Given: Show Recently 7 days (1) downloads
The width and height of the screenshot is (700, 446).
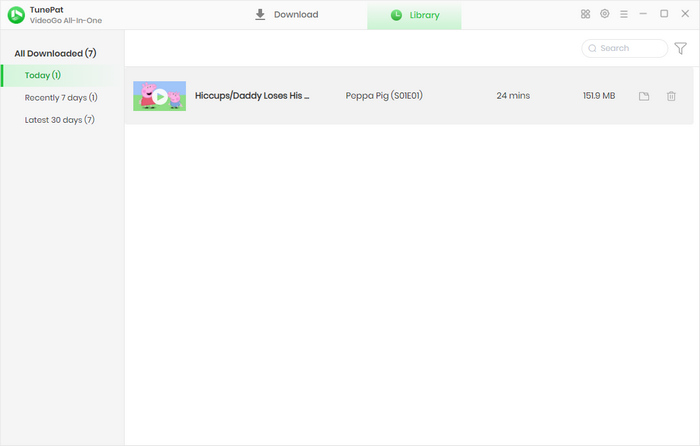Looking at the screenshot, I should (61, 97).
